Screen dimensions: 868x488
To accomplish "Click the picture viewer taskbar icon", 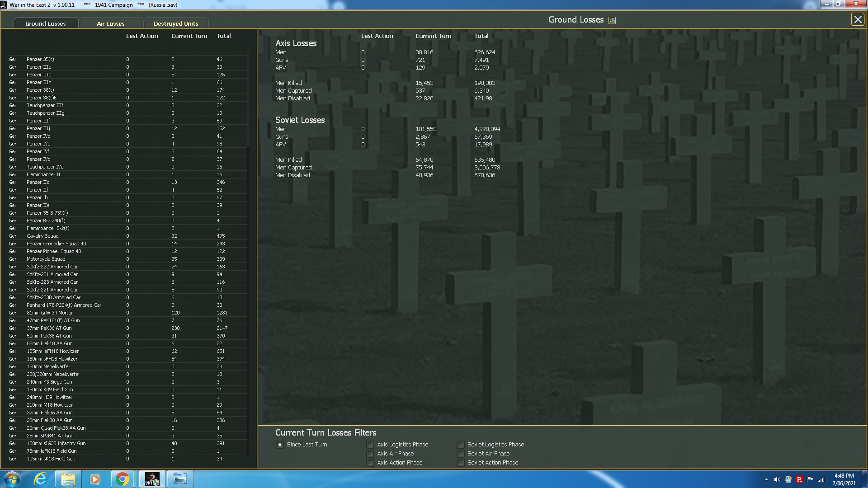I will pyautogui.click(x=180, y=479).
